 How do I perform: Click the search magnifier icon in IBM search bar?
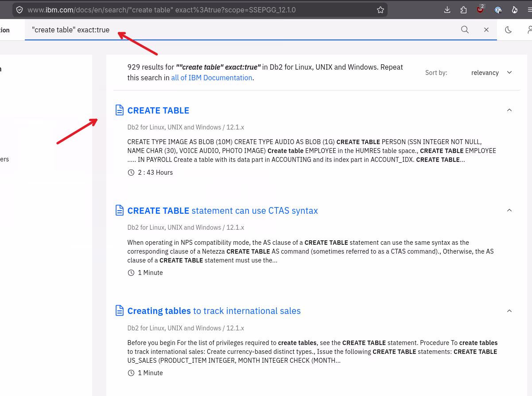point(465,30)
